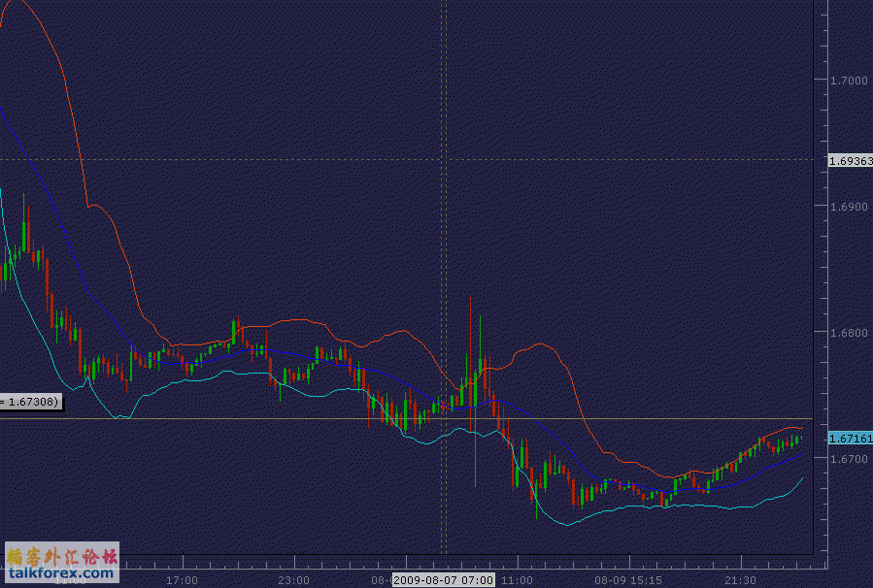This screenshot has height=588, width=873.
Task: Click the 08-09 15:15 time axis label
Action: click(628, 580)
